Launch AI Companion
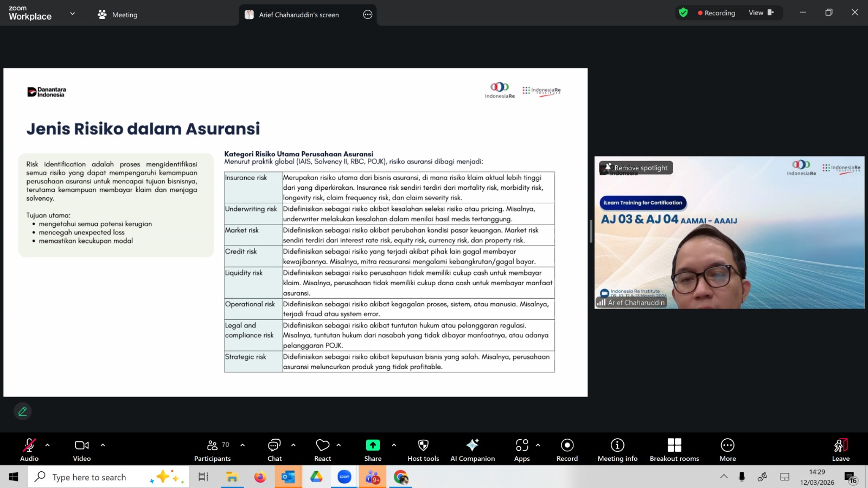The height and width of the screenshot is (488, 868). (x=472, y=450)
